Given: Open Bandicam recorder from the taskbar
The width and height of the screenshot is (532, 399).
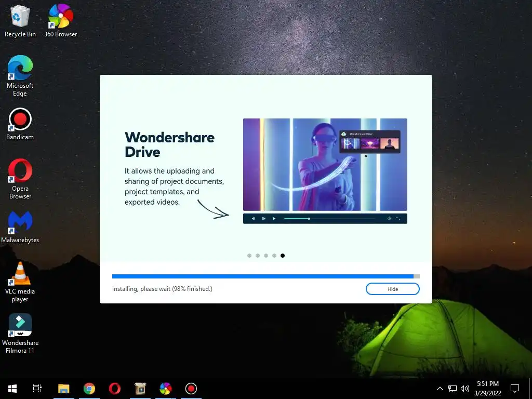Looking at the screenshot, I should click(x=191, y=389).
